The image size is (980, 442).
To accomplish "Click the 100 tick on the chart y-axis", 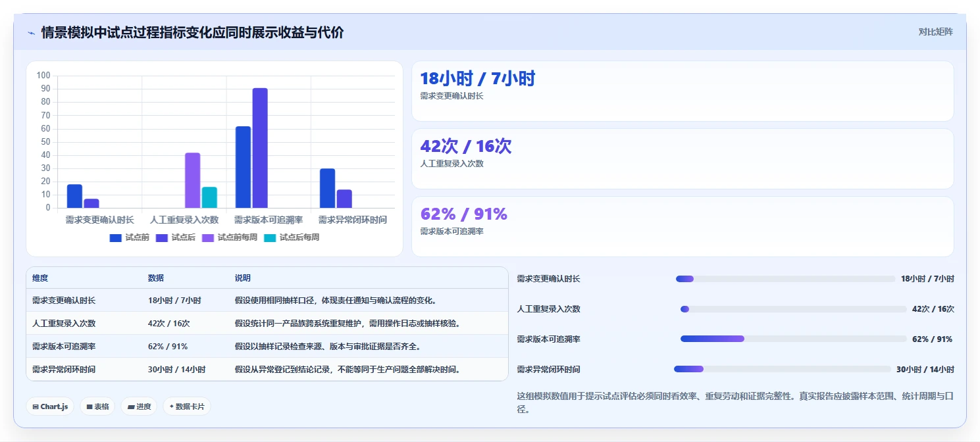I will [x=43, y=76].
